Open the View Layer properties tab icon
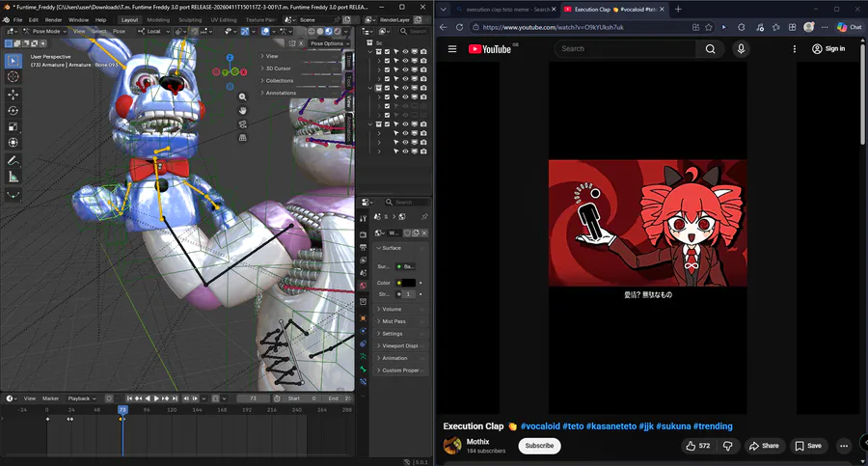868x466 pixels. point(364,260)
